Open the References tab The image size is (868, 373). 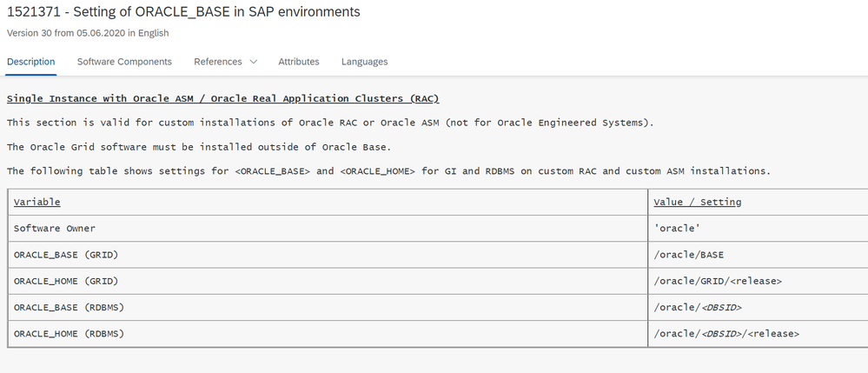click(x=218, y=62)
